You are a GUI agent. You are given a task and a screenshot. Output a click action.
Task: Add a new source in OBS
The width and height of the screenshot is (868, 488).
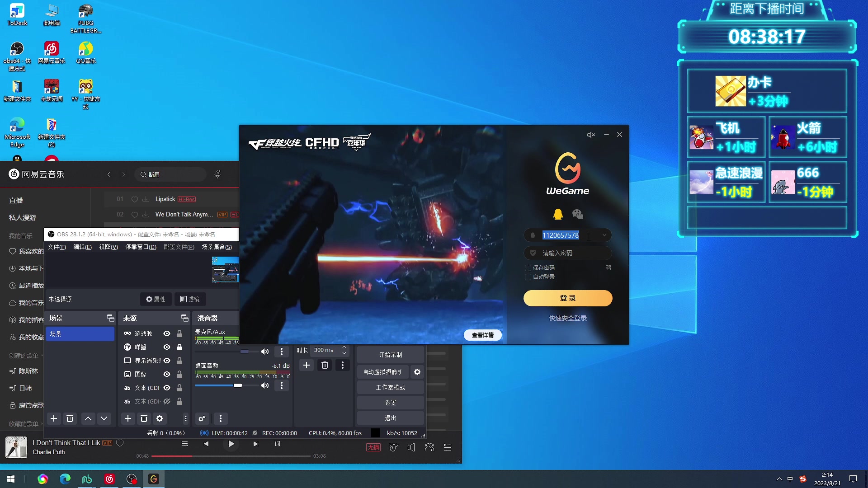pos(128,418)
